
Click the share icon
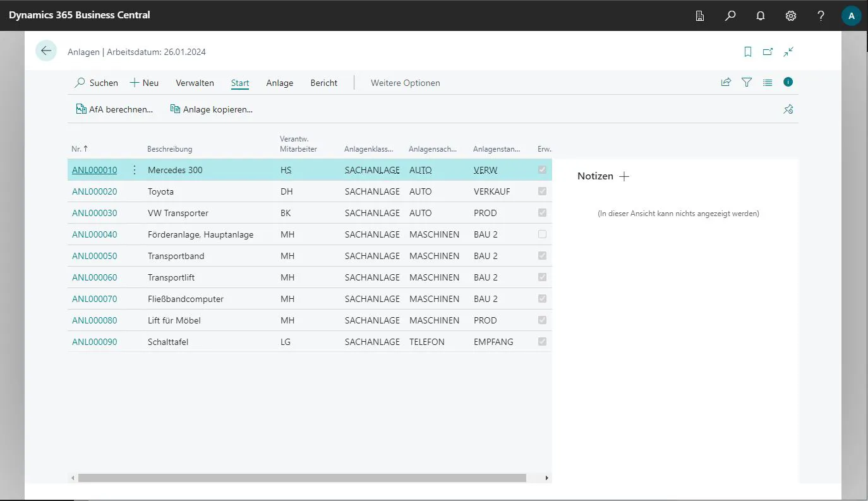click(726, 82)
